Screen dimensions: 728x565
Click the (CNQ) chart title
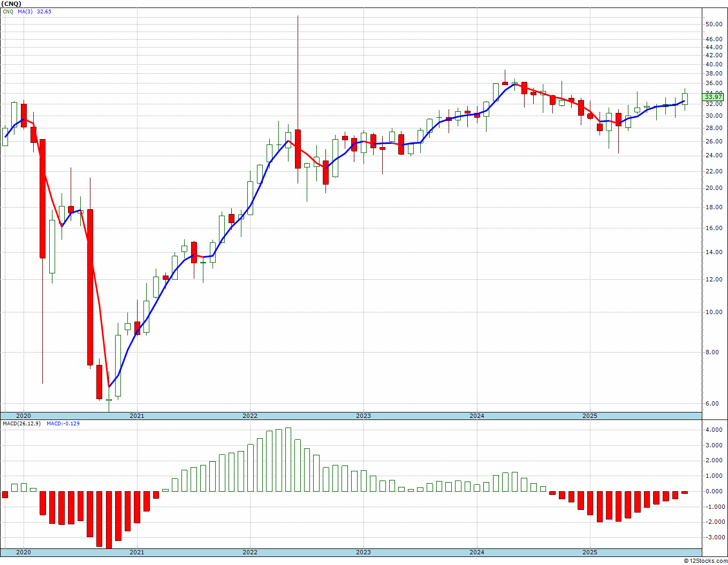[11, 3]
